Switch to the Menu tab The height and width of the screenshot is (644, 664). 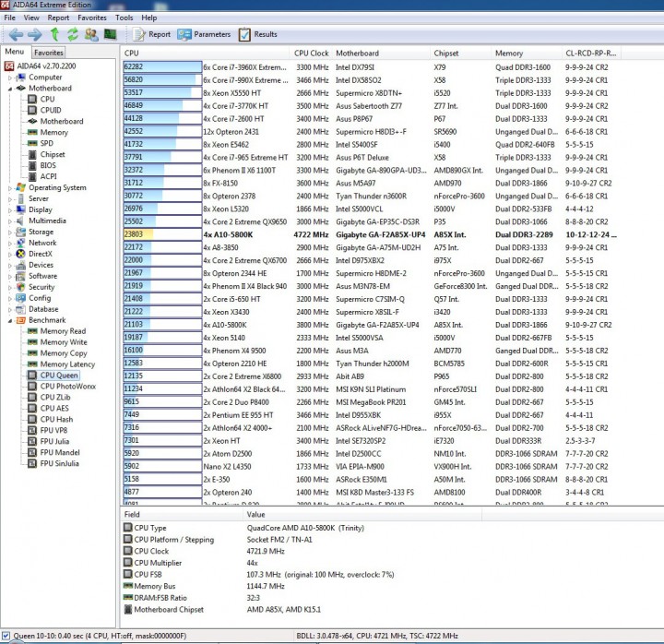click(15, 52)
